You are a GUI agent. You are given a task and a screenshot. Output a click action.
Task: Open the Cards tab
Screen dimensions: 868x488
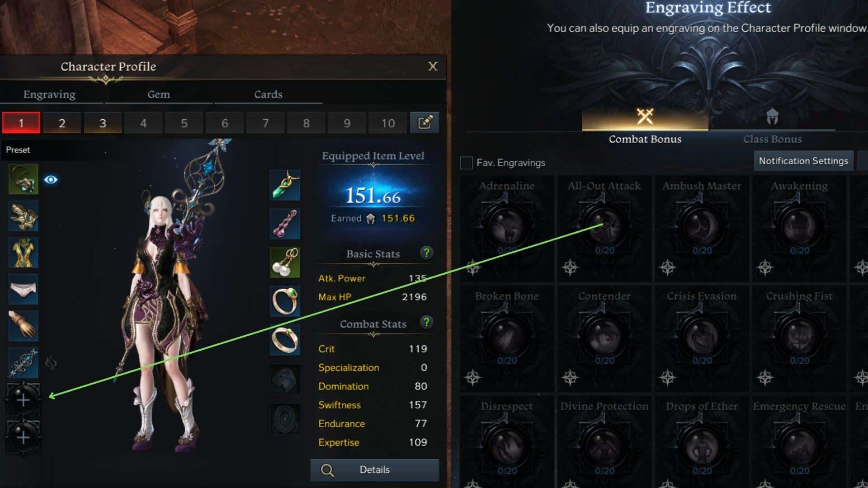click(268, 94)
